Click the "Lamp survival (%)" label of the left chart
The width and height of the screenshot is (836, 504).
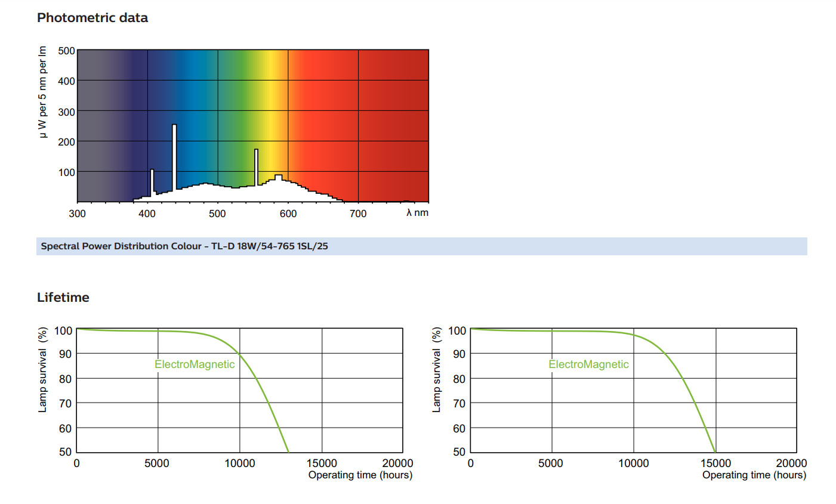pyautogui.click(x=42, y=370)
